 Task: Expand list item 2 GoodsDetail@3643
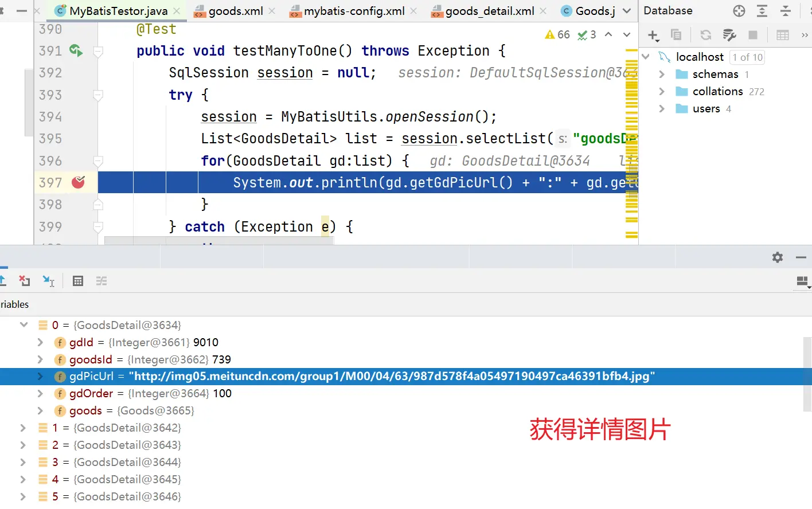(23, 445)
